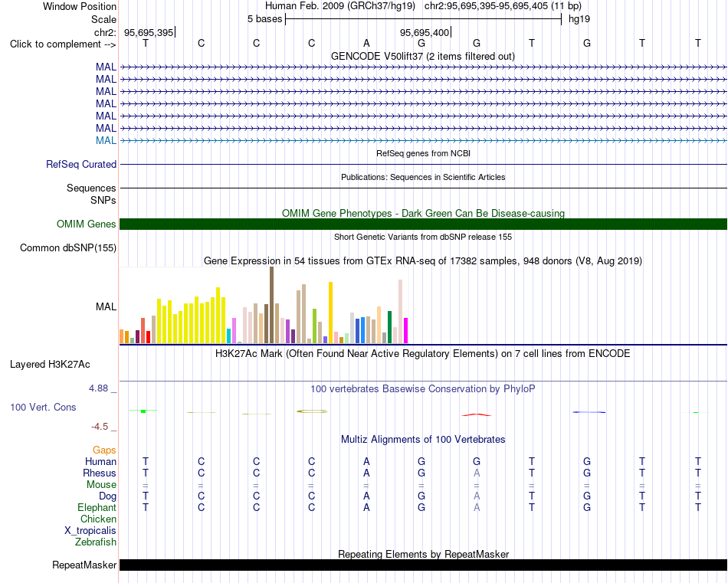Open the RefSeq Curated track label
Viewport: 728px width, 583px height.
[x=81, y=164]
